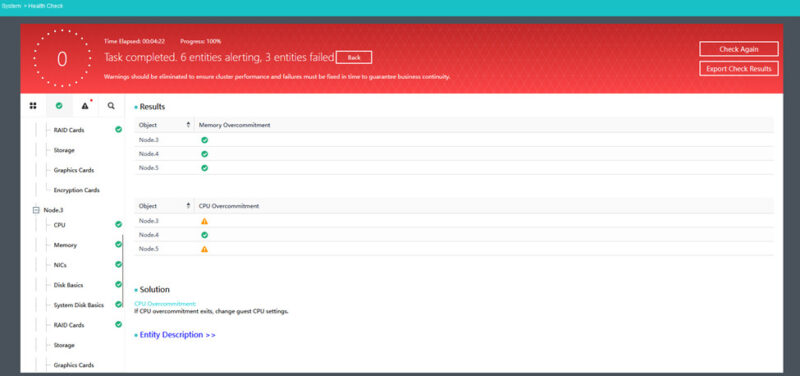Click Node.4 green status icon in Memory Overcommitment table
The image size is (800, 376).
pyautogui.click(x=205, y=154)
